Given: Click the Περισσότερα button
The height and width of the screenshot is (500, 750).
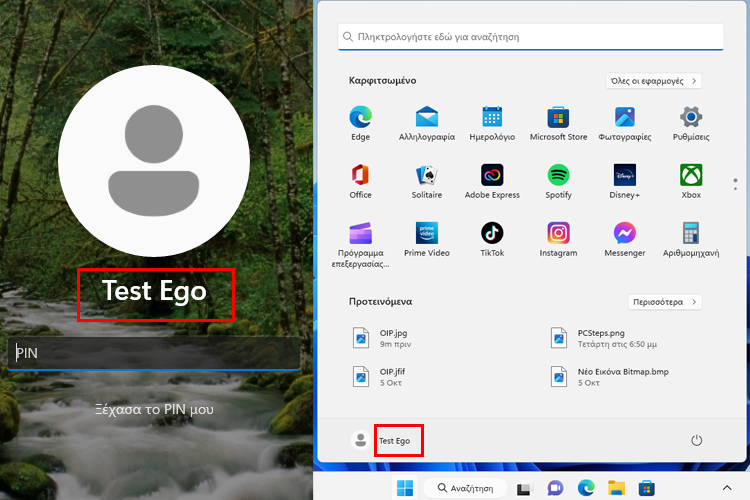Looking at the screenshot, I should [x=664, y=302].
